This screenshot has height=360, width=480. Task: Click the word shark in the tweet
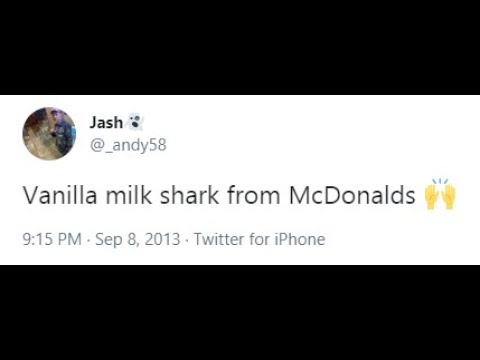[x=190, y=195]
